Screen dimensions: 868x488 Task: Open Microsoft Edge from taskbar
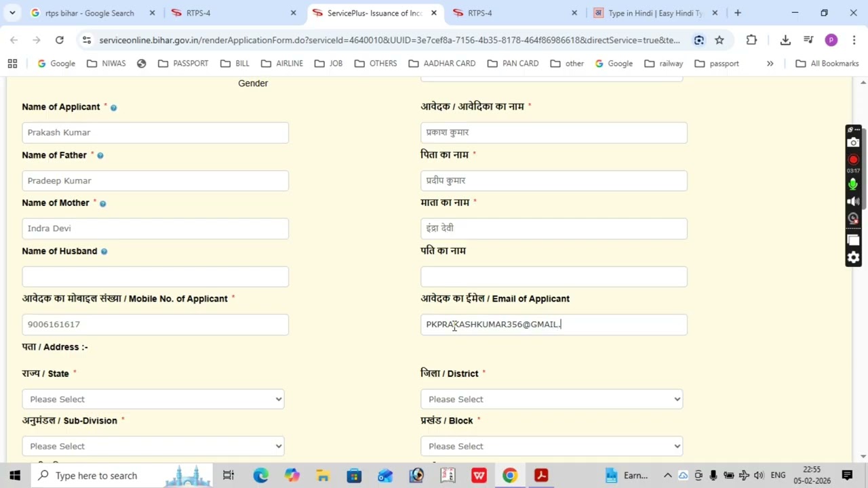point(261,476)
